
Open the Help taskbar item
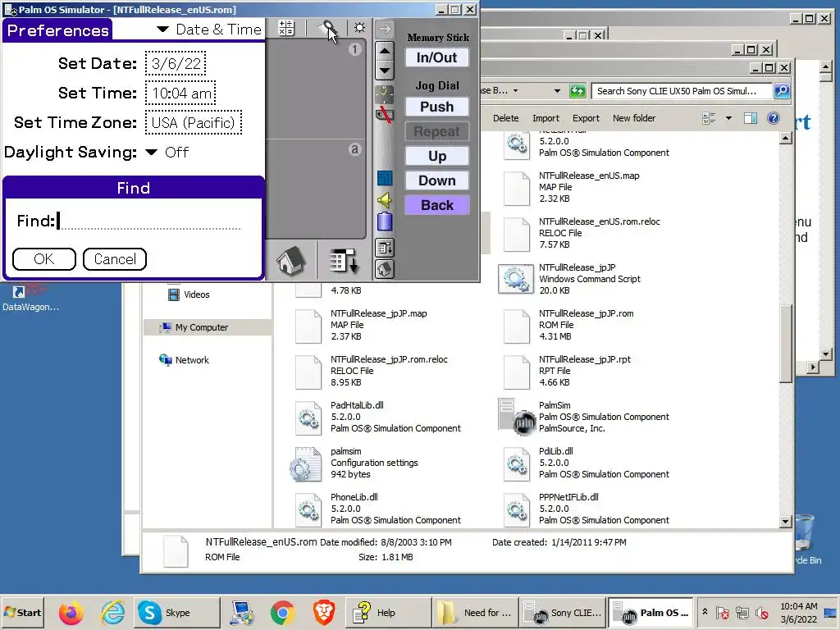(388, 612)
